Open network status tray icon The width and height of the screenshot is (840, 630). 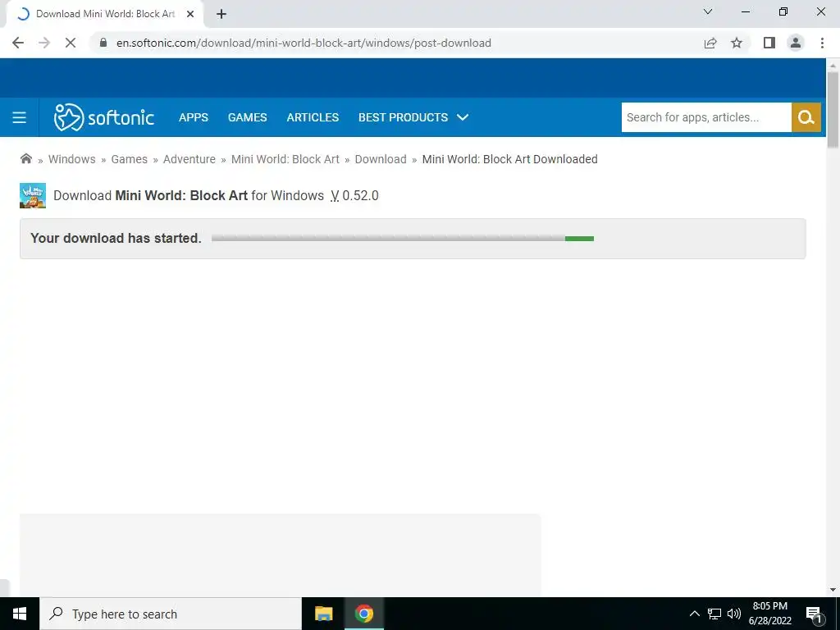tap(714, 614)
